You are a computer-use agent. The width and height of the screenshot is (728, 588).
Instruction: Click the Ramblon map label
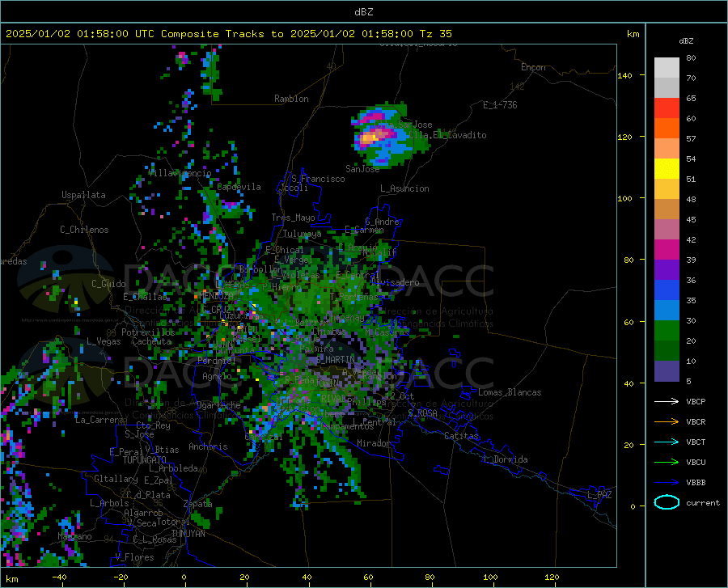tap(291, 99)
